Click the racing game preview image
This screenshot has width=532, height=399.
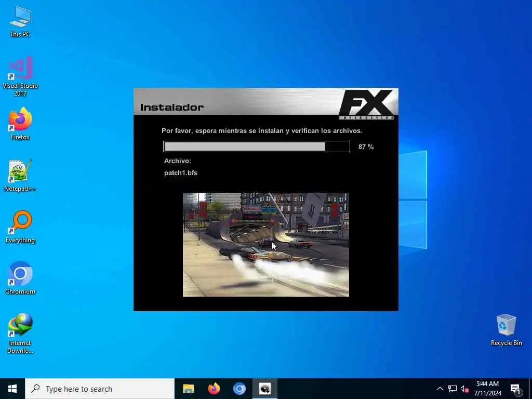(x=265, y=245)
